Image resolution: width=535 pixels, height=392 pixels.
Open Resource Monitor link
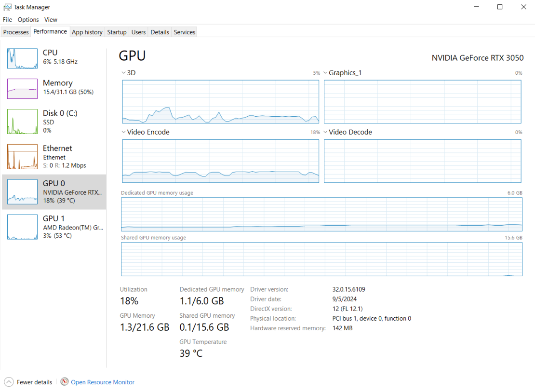click(103, 382)
